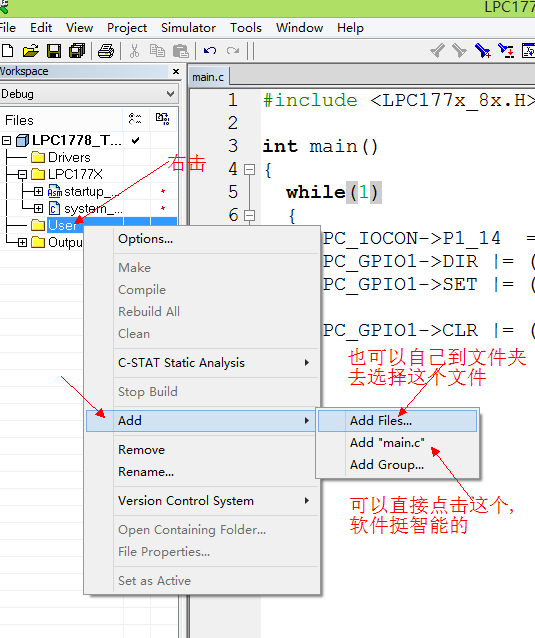The width and height of the screenshot is (535, 638).
Task: Click the Asm icon of startup file
Action: (x=55, y=191)
